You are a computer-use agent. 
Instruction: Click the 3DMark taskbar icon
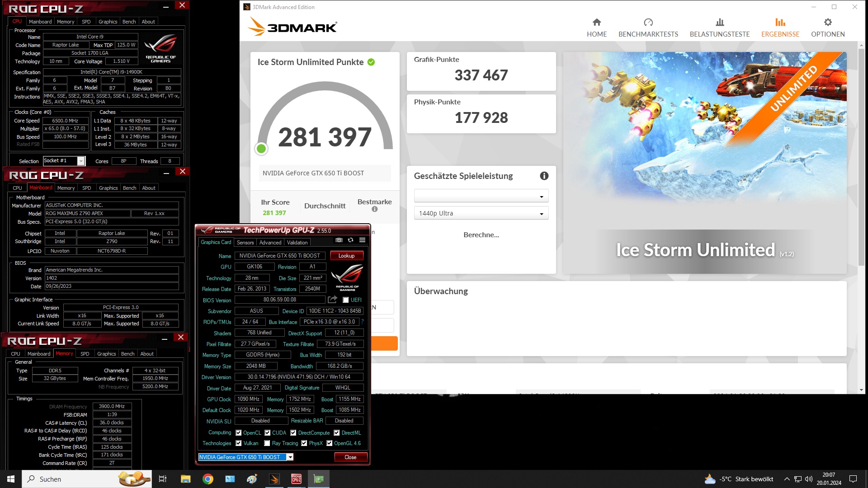pyautogui.click(x=274, y=479)
